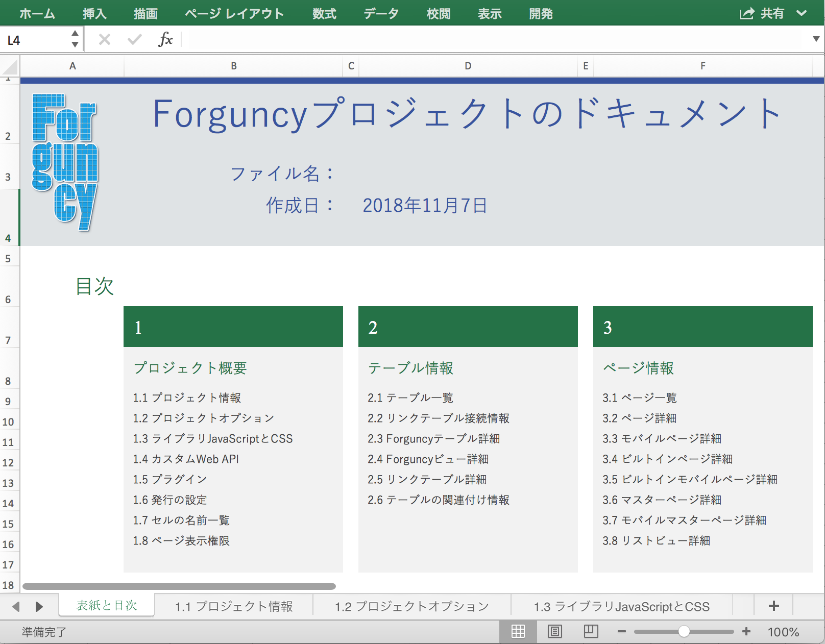This screenshot has height=644, width=825.
Task: Switch to 1.1 プロジェクト情報 sheet tab
Action: 234,606
